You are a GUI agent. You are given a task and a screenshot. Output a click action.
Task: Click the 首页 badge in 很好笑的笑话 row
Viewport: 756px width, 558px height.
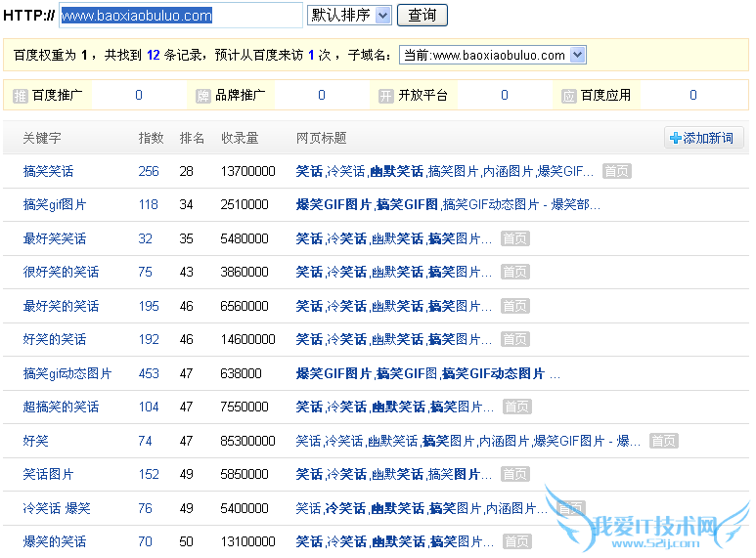515,273
